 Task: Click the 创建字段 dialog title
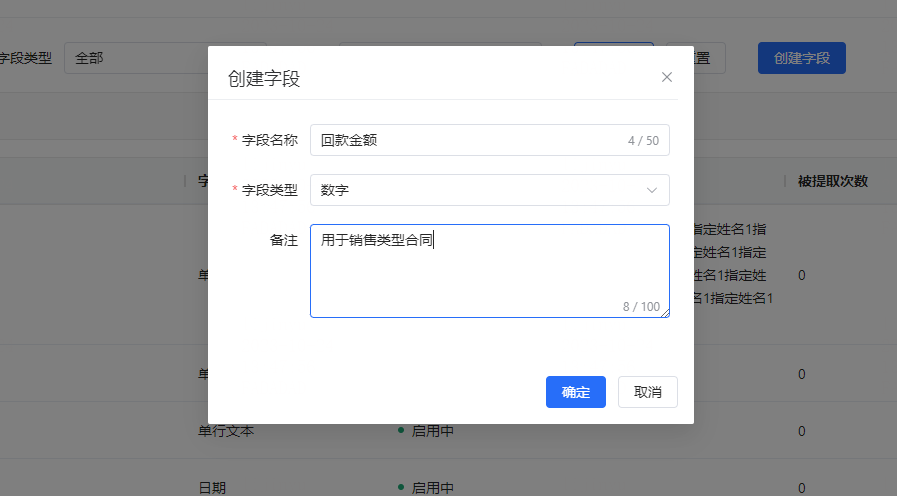click(x=264, y=78)
